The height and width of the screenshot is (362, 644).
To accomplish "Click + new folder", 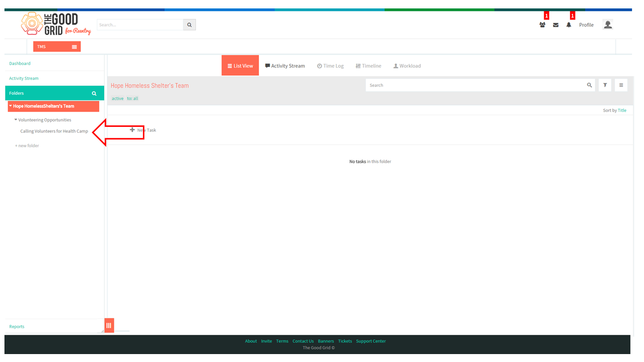I will point(27,146).
